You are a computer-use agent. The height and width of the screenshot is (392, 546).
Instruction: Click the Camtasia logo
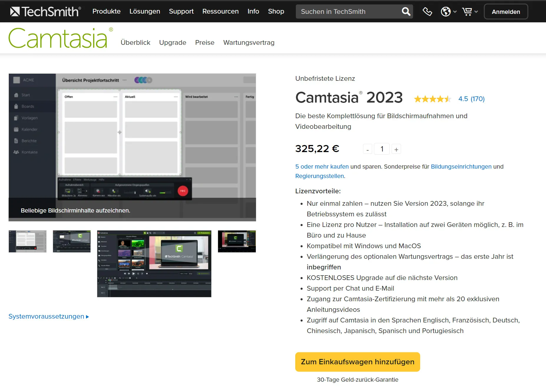[60, 38]
